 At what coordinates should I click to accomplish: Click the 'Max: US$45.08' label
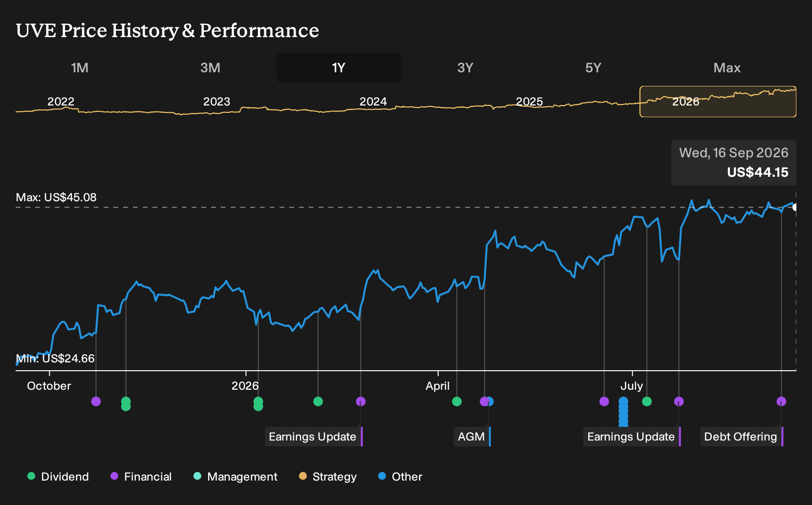point(56,197)
